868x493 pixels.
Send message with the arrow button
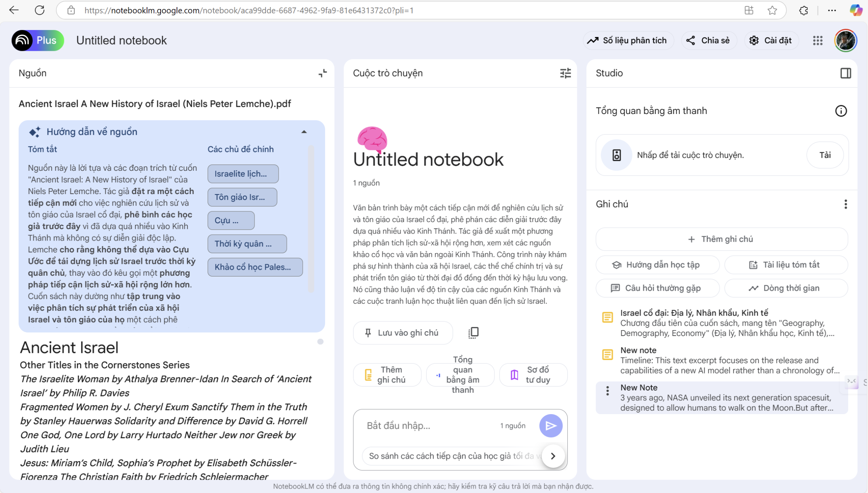[551, 426]
